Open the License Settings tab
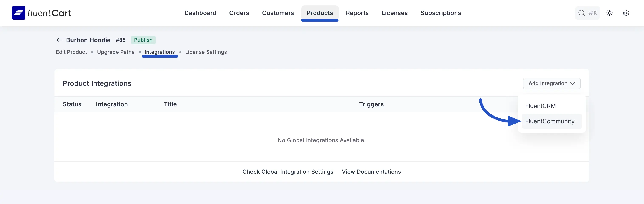 (206, 52)
